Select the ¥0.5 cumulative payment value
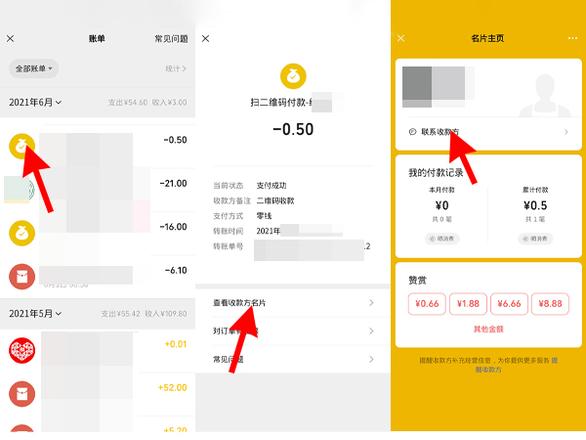The height and width of the screenshot is (440, 586). [535, 205]
